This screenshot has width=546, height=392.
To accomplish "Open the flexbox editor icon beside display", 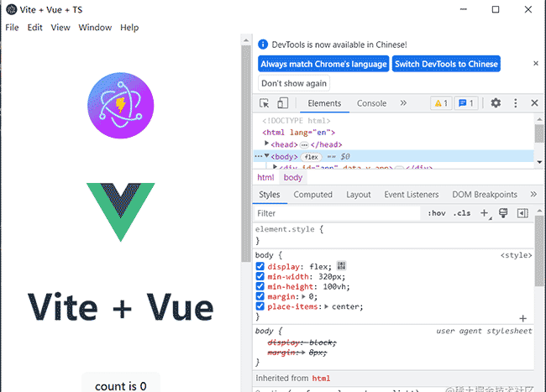I will click(341, 266).
